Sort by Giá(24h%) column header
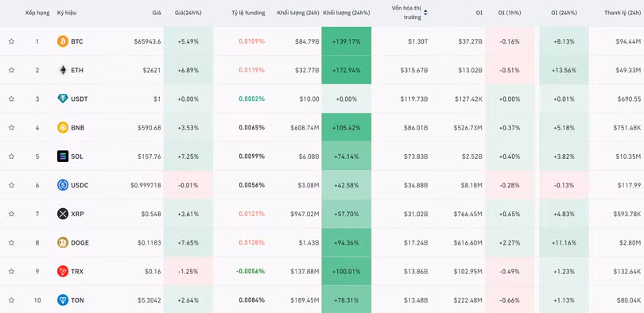This screenshot has height=313, width=644. [x=188, y=13]
